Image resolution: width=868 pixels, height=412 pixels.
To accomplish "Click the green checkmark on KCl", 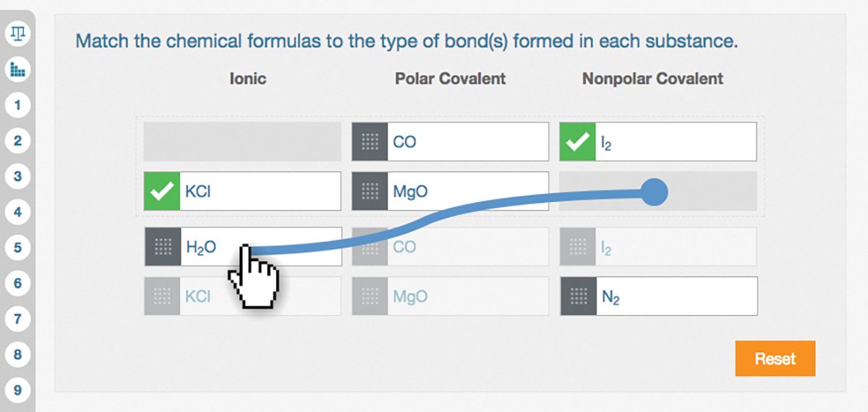I will (162, 191).
